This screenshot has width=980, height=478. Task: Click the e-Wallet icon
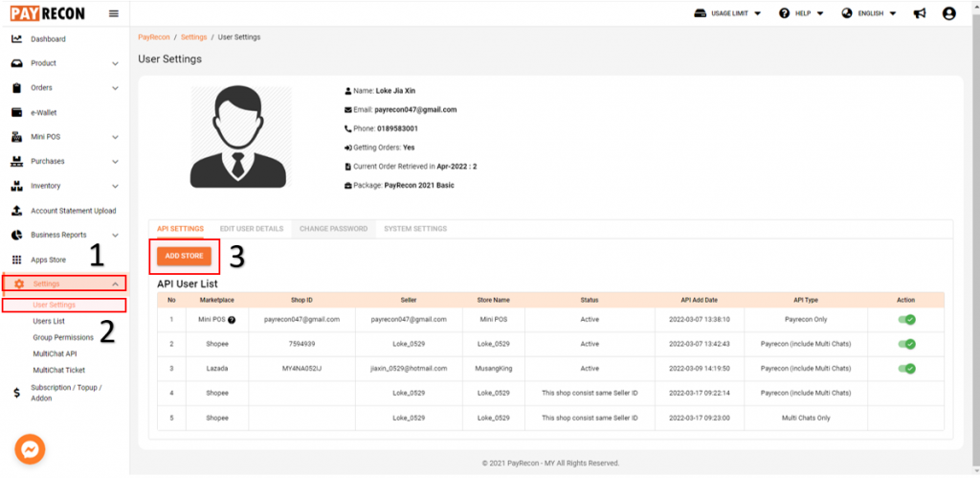[x=17, y=113]
